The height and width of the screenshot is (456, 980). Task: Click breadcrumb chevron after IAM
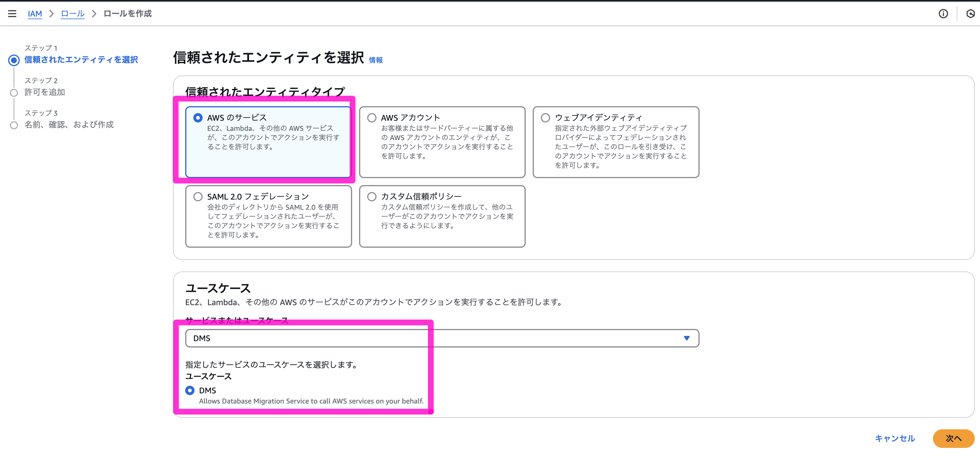[x=51, y=14]
